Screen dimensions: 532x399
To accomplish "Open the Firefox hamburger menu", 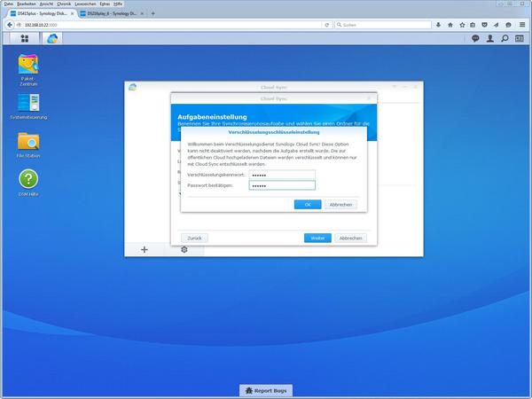I will pyautogui.click(x=522, y=25).
